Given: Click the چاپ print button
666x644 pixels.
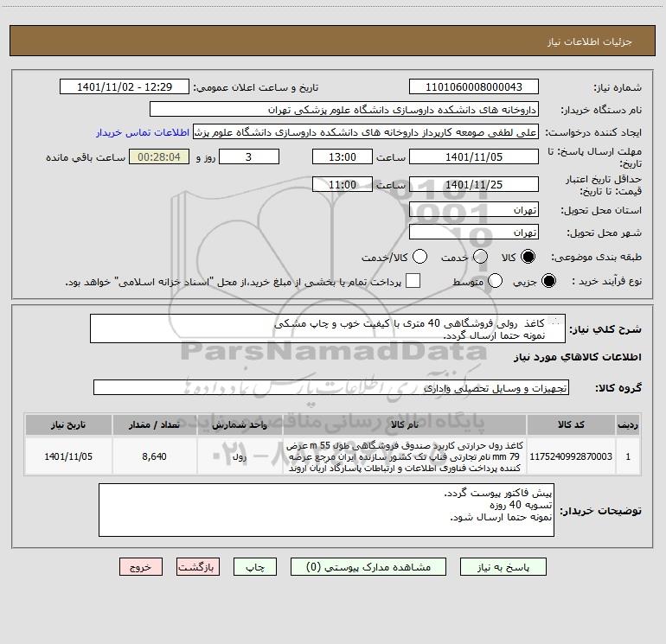Looking at the screenshot, I should [x=255, y=567].
